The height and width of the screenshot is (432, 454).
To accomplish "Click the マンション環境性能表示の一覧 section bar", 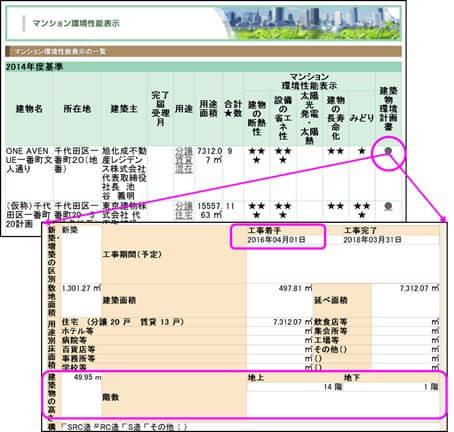I will [203, 51].
